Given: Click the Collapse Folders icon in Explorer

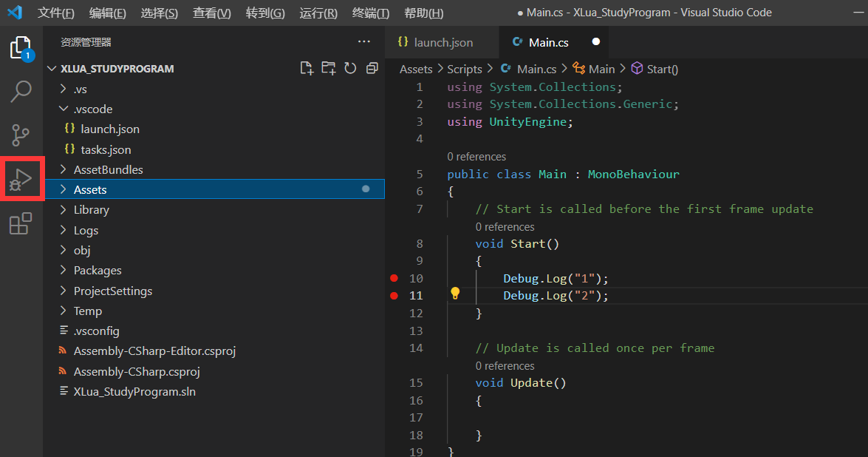Looking at the screenshot, I should pos(372,67).
